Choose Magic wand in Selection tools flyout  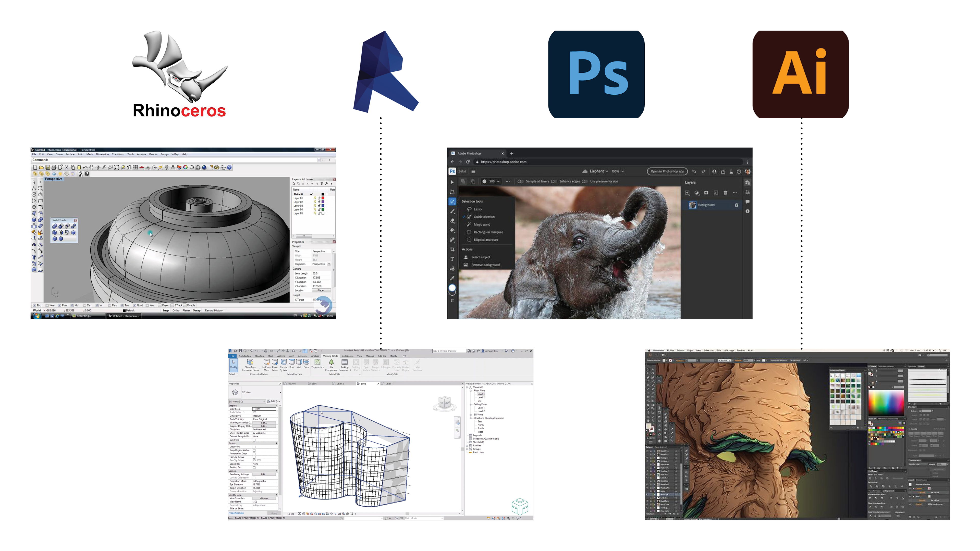pos(482,225)
